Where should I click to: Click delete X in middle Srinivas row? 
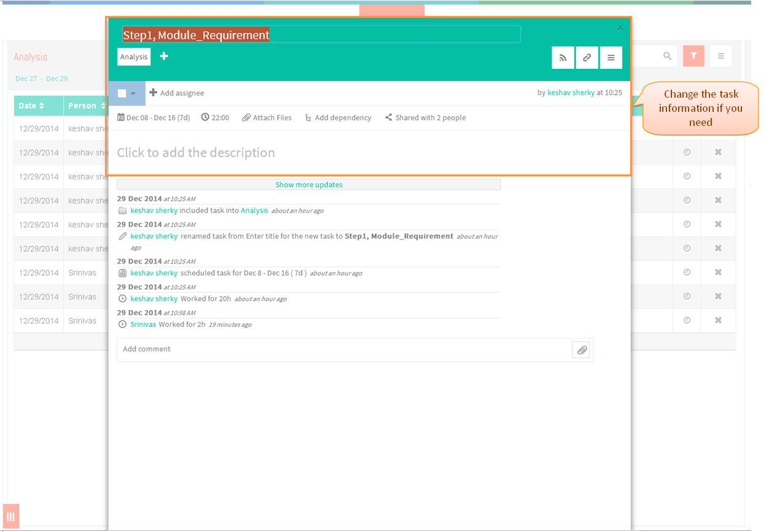[718, 296]
